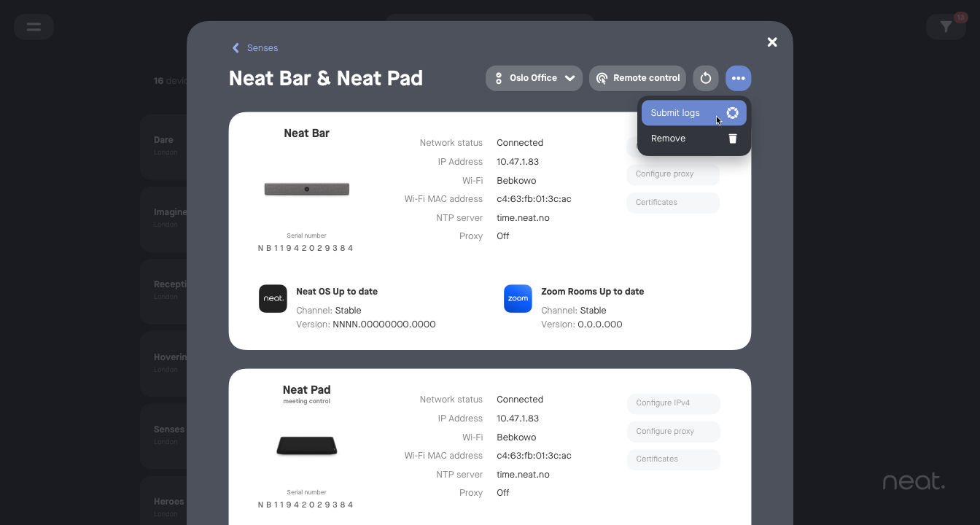The height and width of the screenshot is (525, 980).
Task: Open the hamburger navigation menu
Action: coord(34,26)
